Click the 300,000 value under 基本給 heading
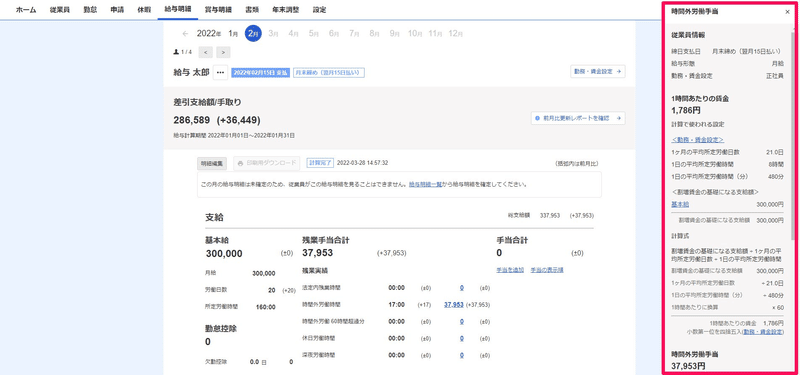Image resolution: width=800 pixels, height=375 pixels. coord(224,254)
